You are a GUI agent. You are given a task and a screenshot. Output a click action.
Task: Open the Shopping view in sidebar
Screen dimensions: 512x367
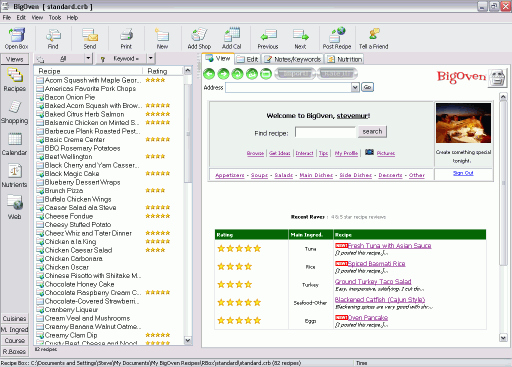[15, 112]
